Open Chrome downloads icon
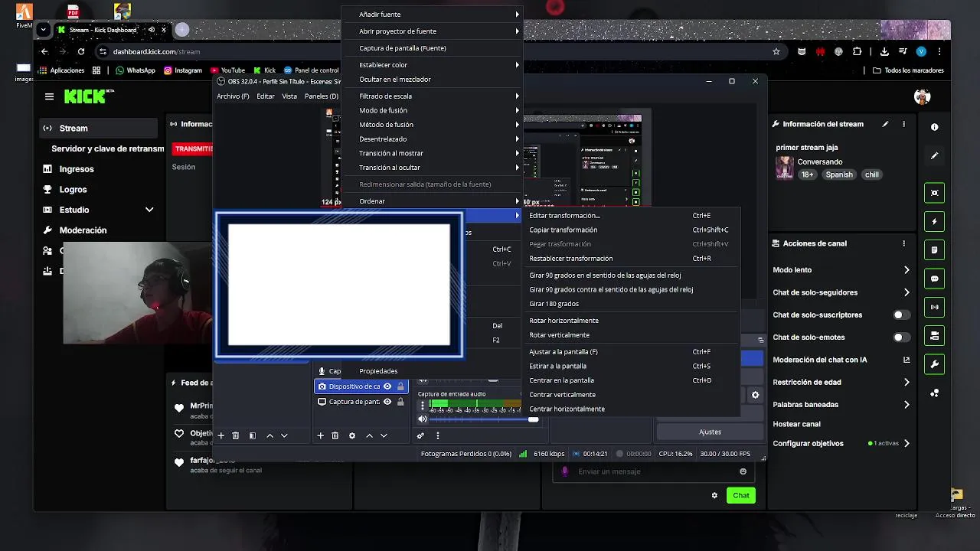The height and width of the screenshot is (551, 980). [884, 51]
